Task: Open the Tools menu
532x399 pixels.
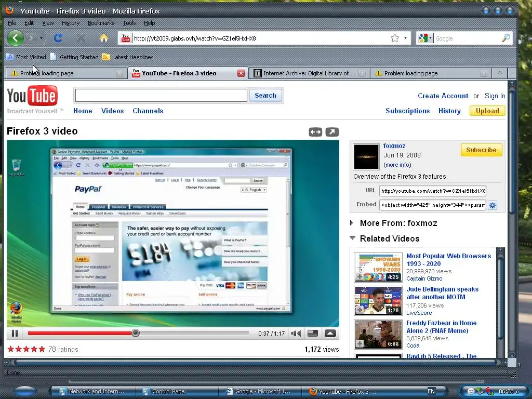Action: click(x=129, y=23)
